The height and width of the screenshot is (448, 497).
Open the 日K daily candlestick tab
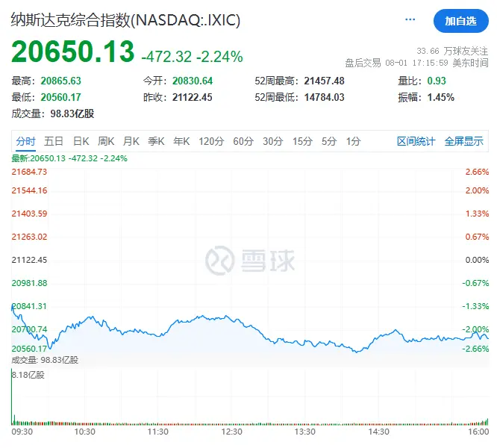click(81, 141)
